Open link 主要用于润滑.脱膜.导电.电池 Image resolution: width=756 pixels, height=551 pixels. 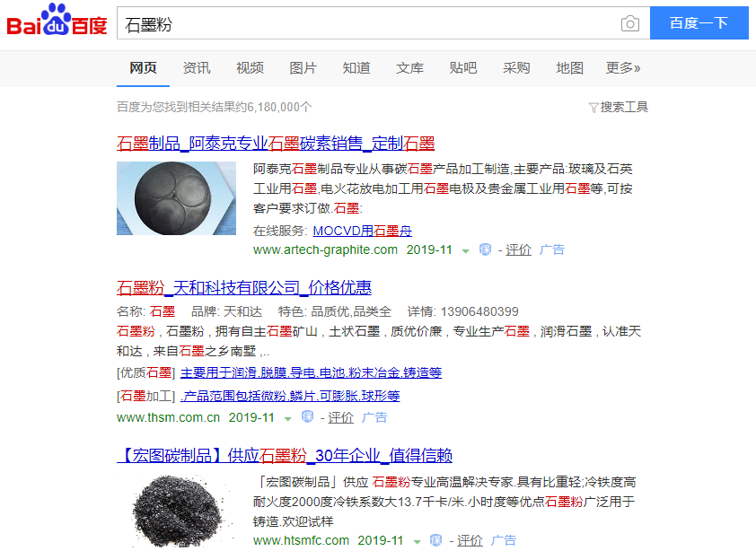coord(311,372)
